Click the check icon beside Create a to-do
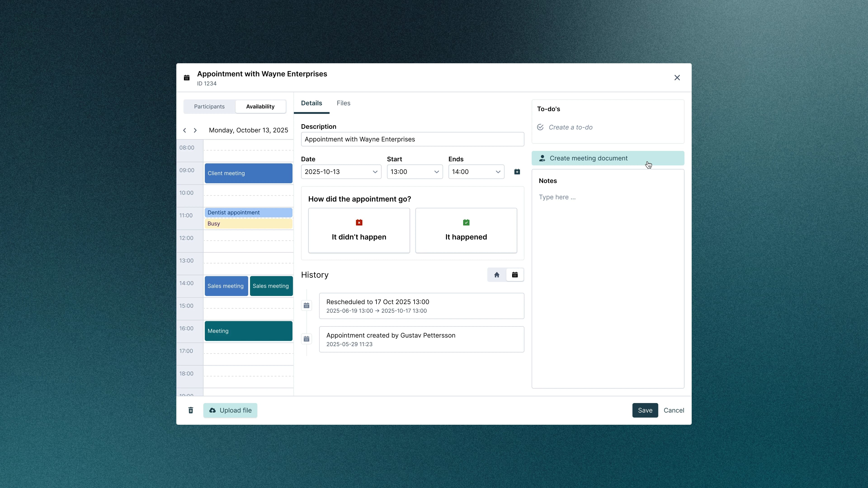The image size is (868, 488). tap(540, 127)
